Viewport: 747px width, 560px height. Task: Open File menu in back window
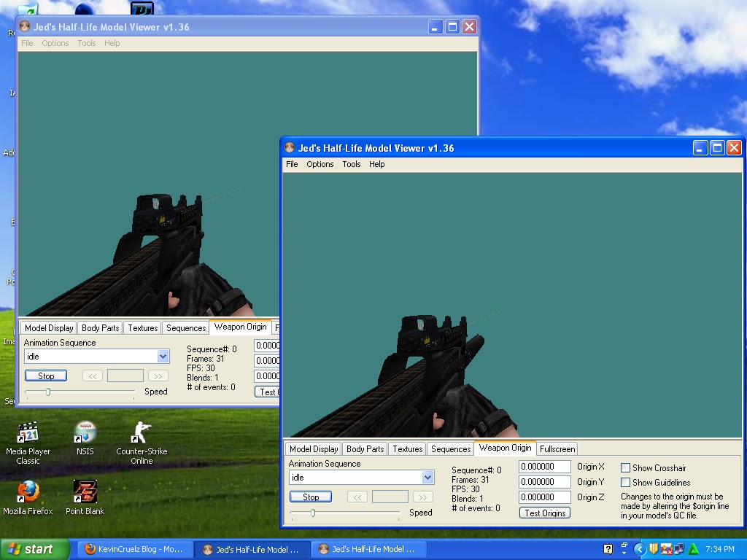(x=27, y=43)
